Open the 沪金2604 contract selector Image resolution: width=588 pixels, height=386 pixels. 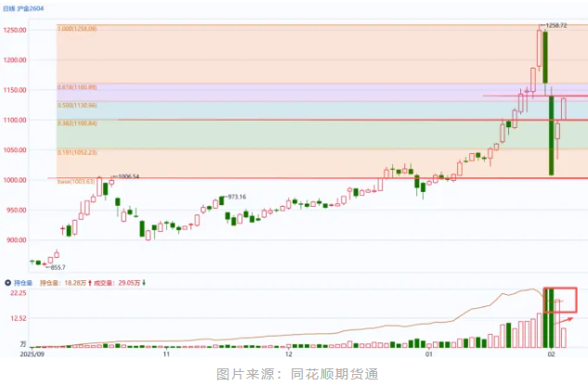33,7
